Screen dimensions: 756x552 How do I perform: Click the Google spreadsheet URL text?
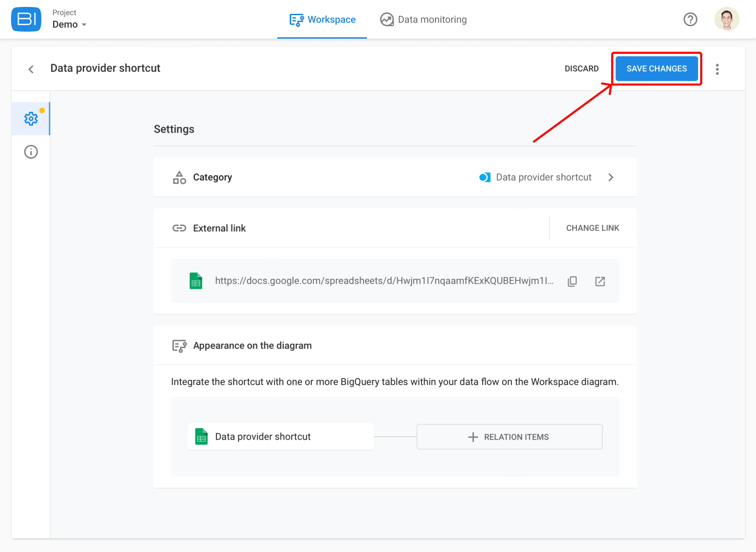tap(384, 281)
